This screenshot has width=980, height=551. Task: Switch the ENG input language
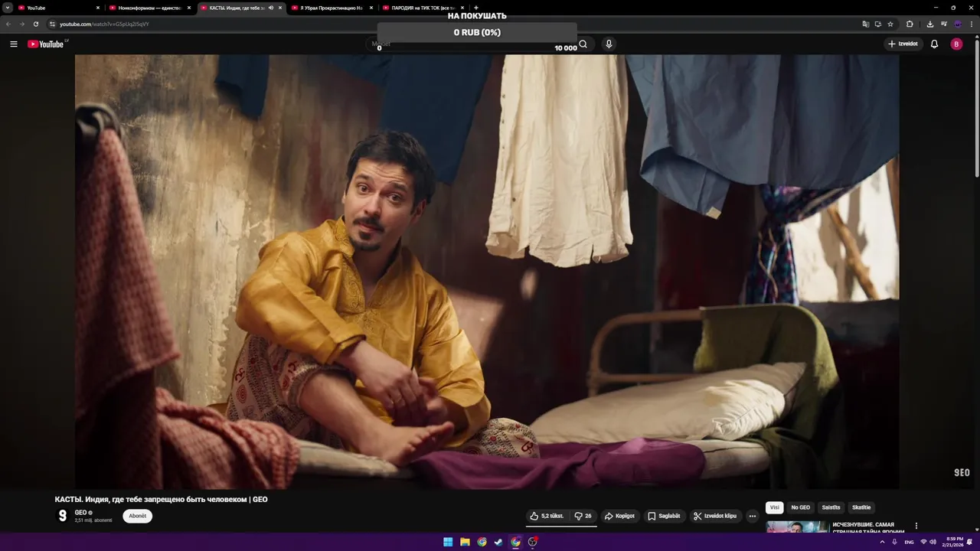point(909,542)
